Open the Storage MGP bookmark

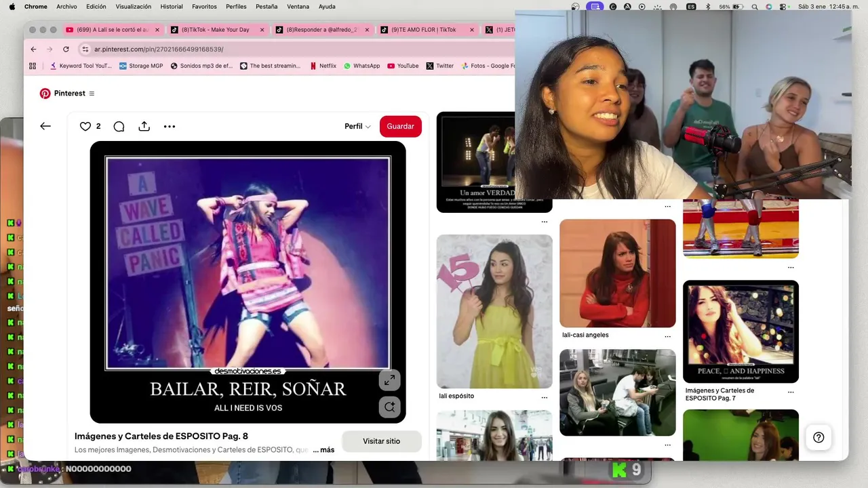pos(141,66)
